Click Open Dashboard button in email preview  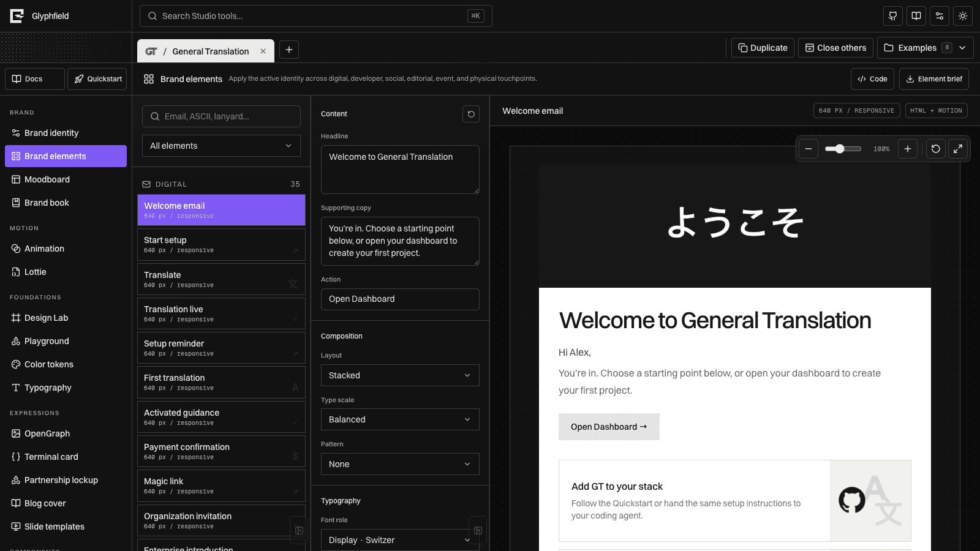point(609,427)
